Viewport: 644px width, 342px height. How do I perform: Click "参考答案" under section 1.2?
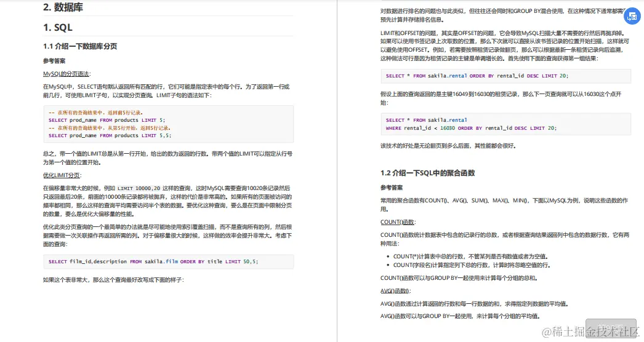(x=392, y=188)
